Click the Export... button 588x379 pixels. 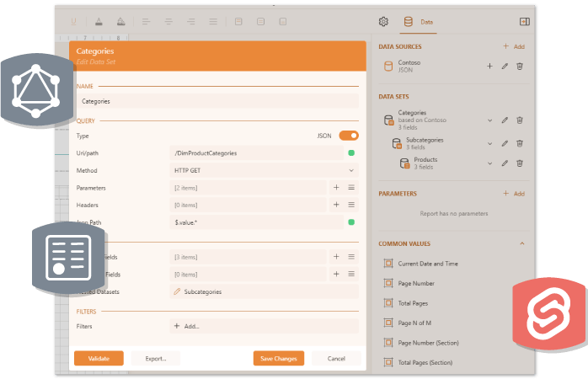coord(156,359)
